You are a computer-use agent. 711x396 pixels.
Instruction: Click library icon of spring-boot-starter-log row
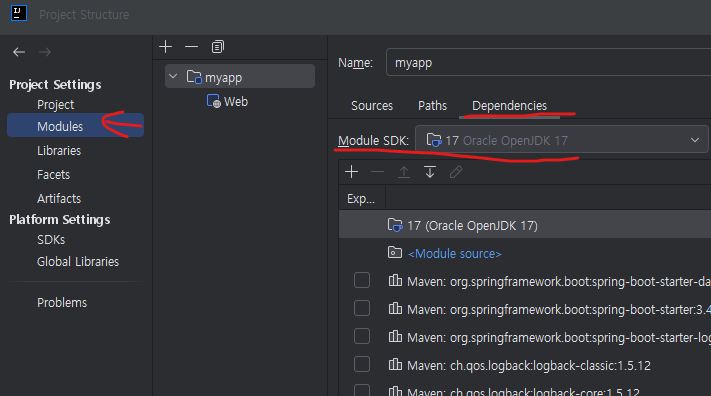tap(395, 337)
